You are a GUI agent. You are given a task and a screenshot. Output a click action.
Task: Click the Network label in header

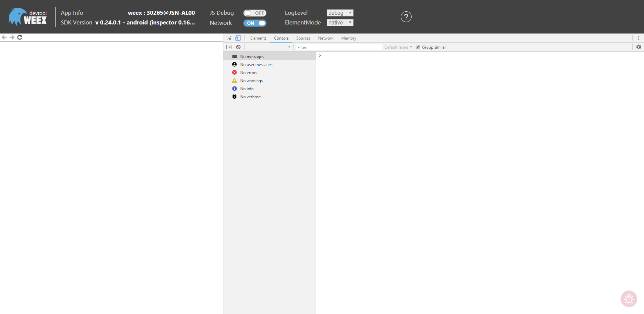221,23
